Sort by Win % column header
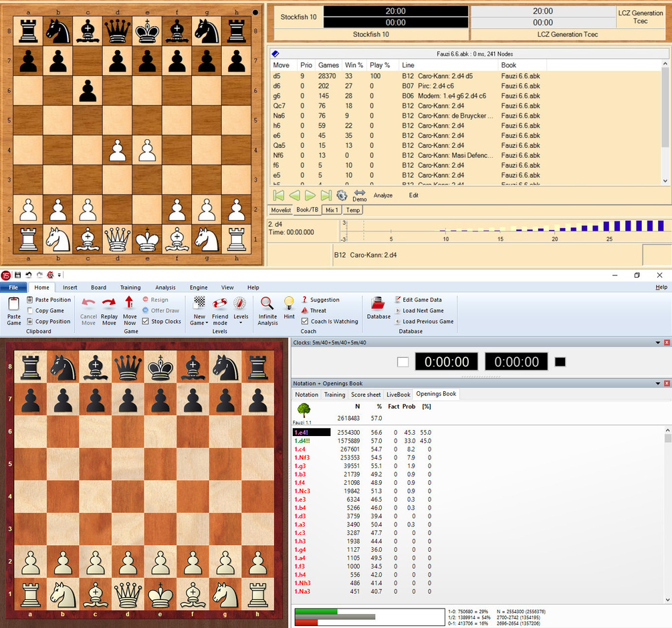The height and width of the screenshot is (628, 672). [x=354, y=65]
